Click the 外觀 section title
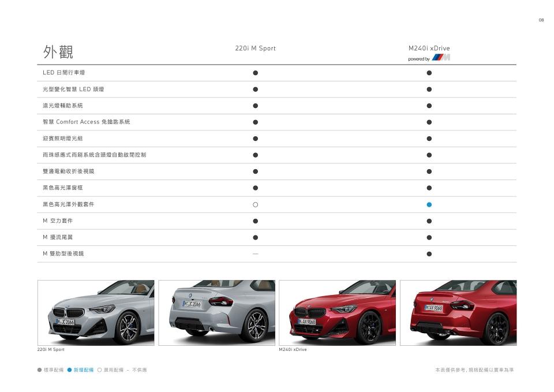 point(58,52)
